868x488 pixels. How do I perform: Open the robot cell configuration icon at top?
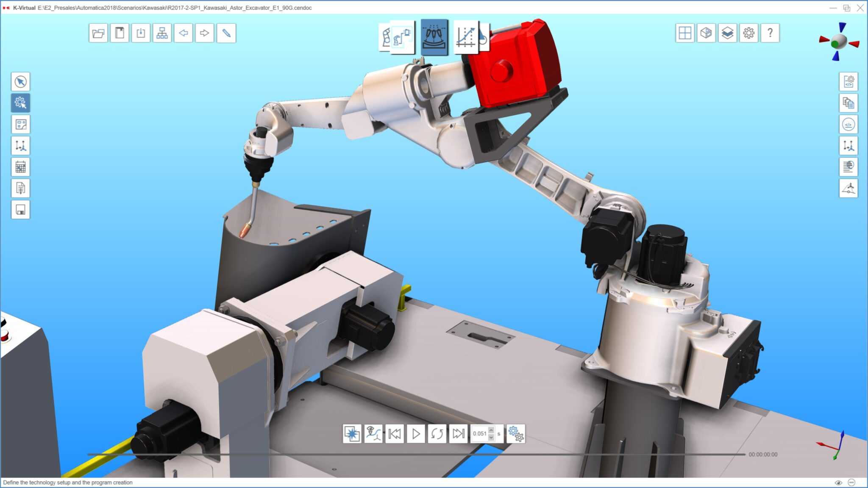(x=397, y=37)
